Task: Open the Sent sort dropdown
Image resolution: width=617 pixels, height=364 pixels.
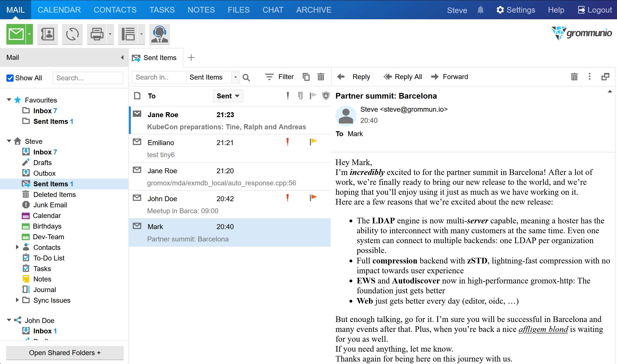Action: [228, 96]
